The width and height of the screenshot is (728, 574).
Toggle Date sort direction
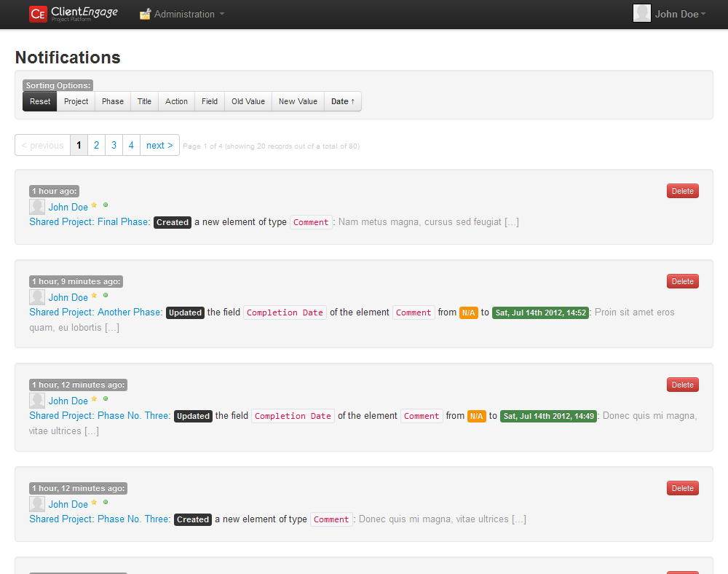[x=343, y=101]
